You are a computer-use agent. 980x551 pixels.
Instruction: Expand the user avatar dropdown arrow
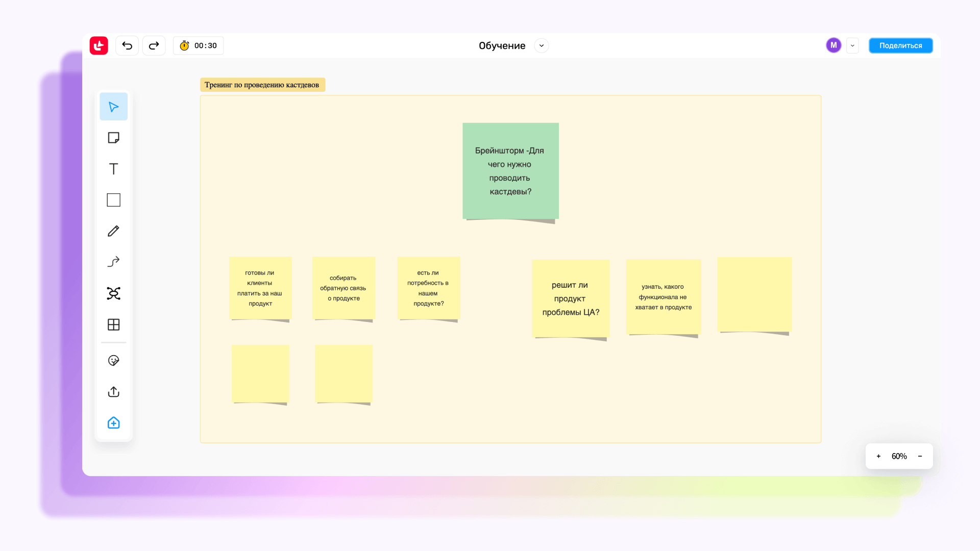click(852, 46)
